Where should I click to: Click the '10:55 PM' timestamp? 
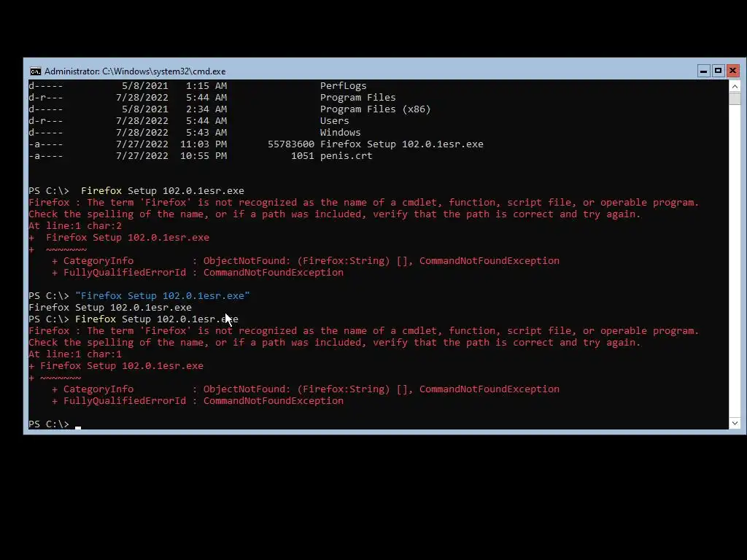[x=204, y=156]
